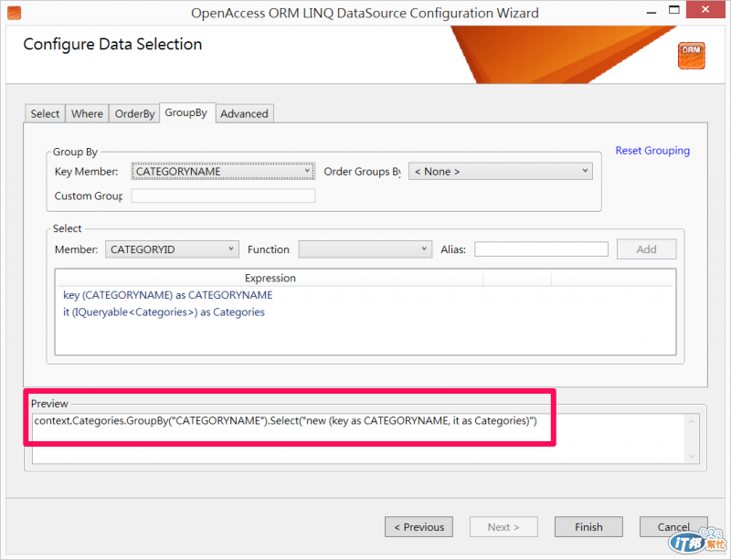Switch to the Where tab
The width and height of the screenshot is (731, 560).
87,114
